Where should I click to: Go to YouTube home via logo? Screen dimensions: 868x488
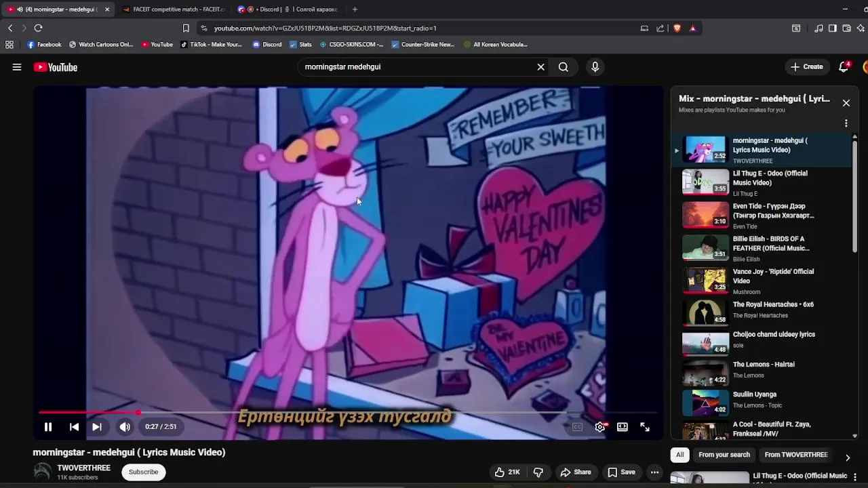point(56,67)
